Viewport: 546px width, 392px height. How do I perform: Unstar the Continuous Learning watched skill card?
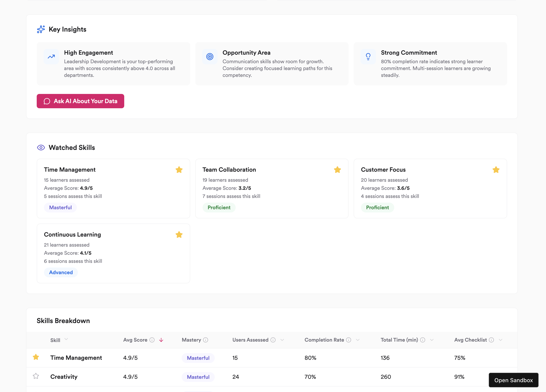click(x=179, y=234)
